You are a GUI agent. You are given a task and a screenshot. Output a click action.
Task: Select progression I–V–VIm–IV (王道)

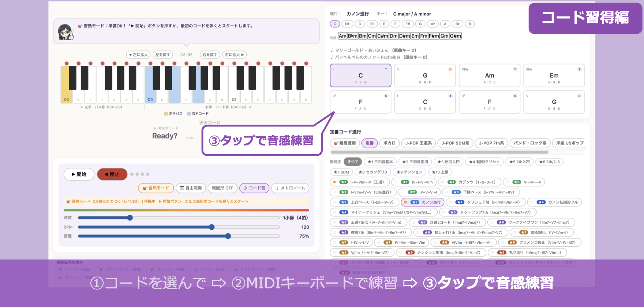coord(359,182)
